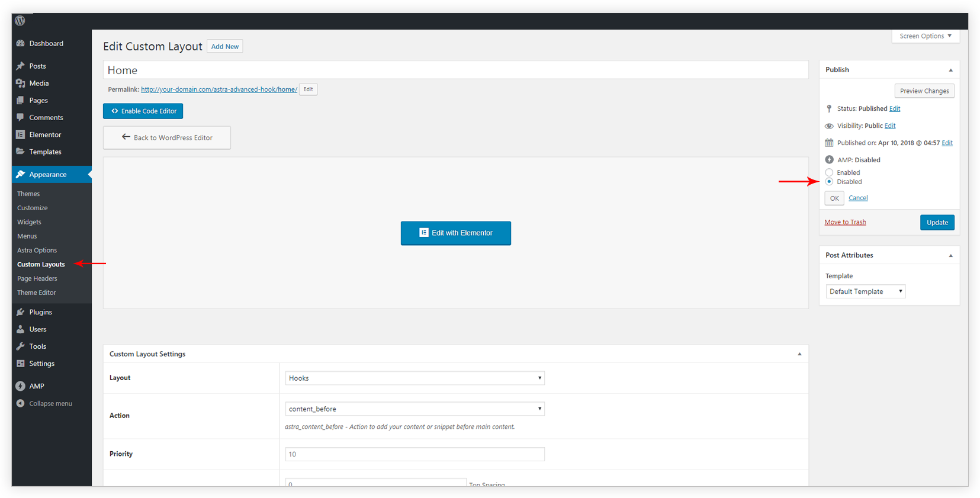Click the Appearance paintbrush icon

point(21,174)
